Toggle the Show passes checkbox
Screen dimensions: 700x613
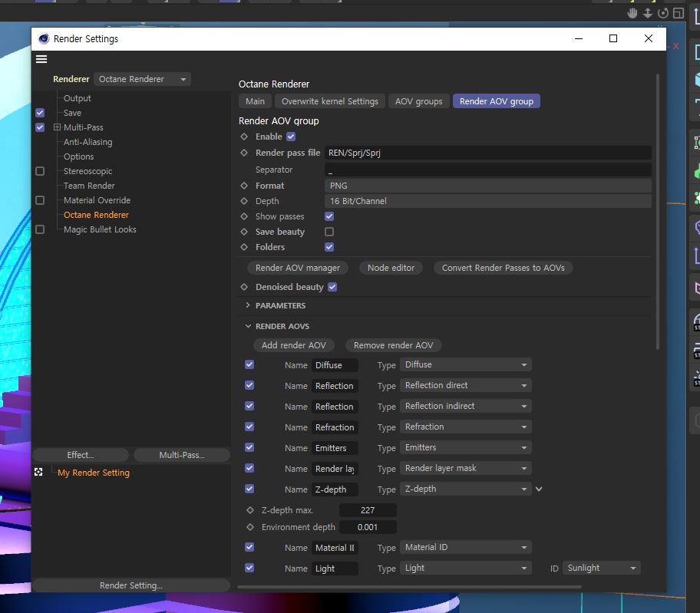point(329,216)
